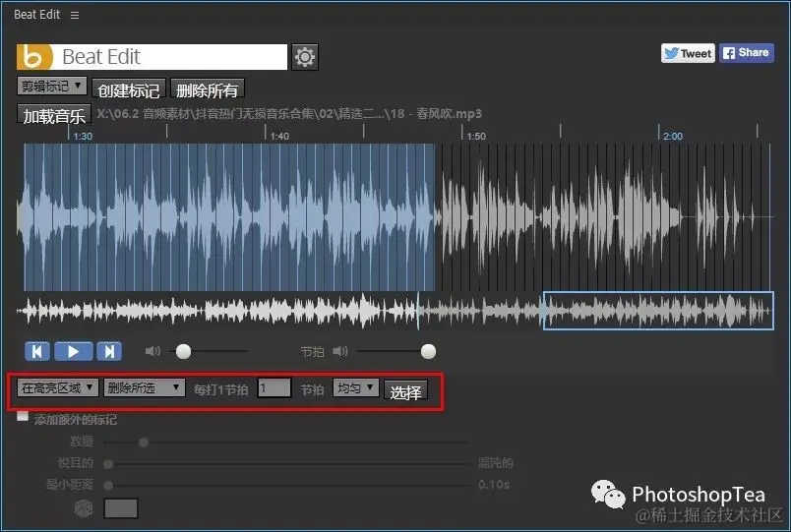The width and height of the screenshot is (791, 532).
Task: Mute the 节拍 click speaker icon
Action: click(340, 351)
